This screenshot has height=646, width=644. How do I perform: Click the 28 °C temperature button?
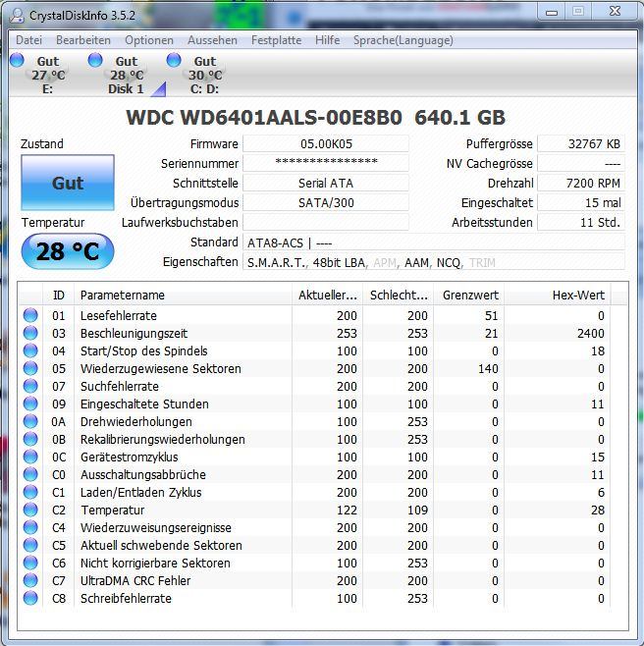click(68, 251)
